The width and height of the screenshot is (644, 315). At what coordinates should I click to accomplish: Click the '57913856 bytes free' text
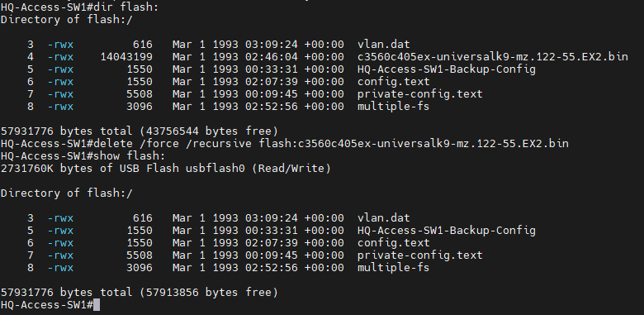coord(209,293)
